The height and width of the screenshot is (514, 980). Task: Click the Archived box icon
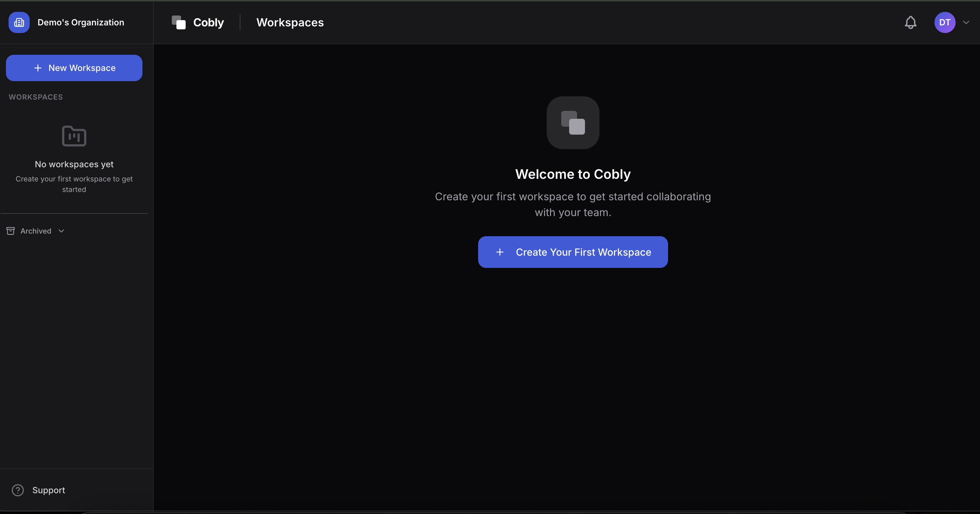click(11, 231)
